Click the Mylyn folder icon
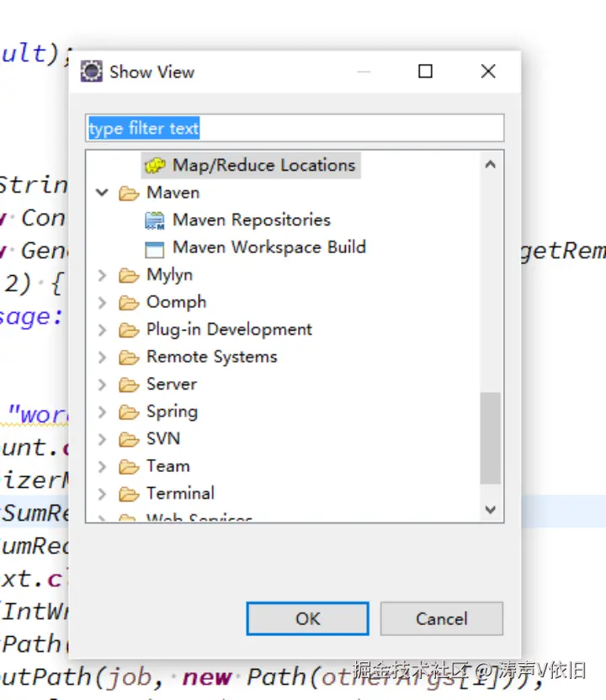Image resolution: width=606 pixels, height=700 pixels. [x=129, y=276]
